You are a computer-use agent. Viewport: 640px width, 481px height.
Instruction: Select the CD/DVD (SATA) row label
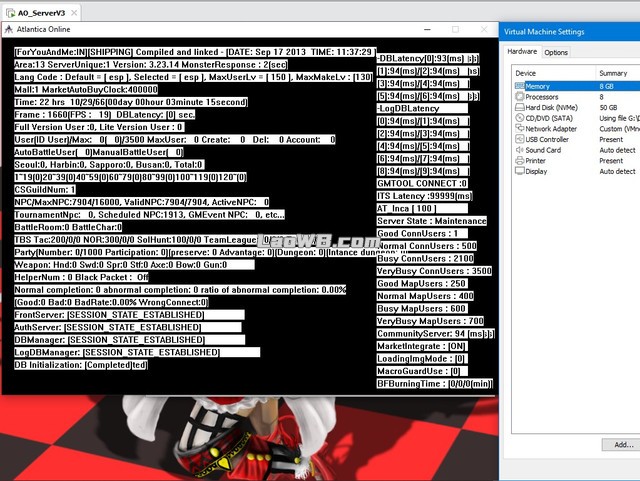click(x=549, y=118)
